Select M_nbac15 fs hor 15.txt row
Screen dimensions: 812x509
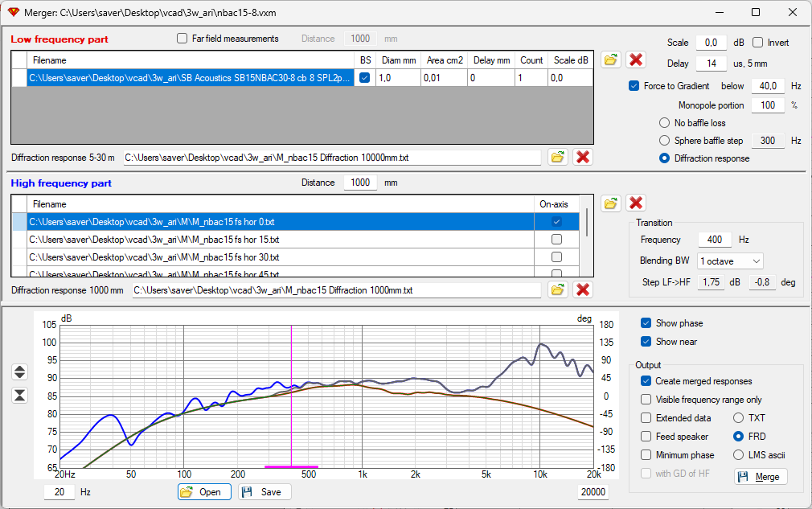coord(281,240)
